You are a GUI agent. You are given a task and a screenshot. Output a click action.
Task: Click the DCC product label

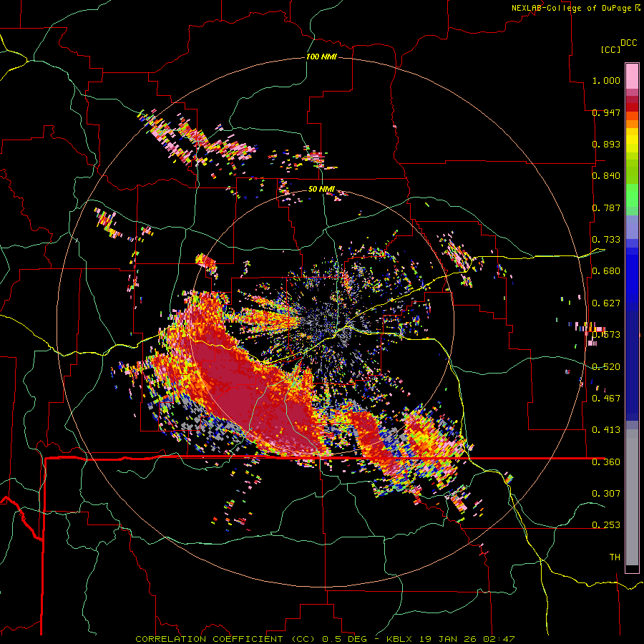[628, 43]
